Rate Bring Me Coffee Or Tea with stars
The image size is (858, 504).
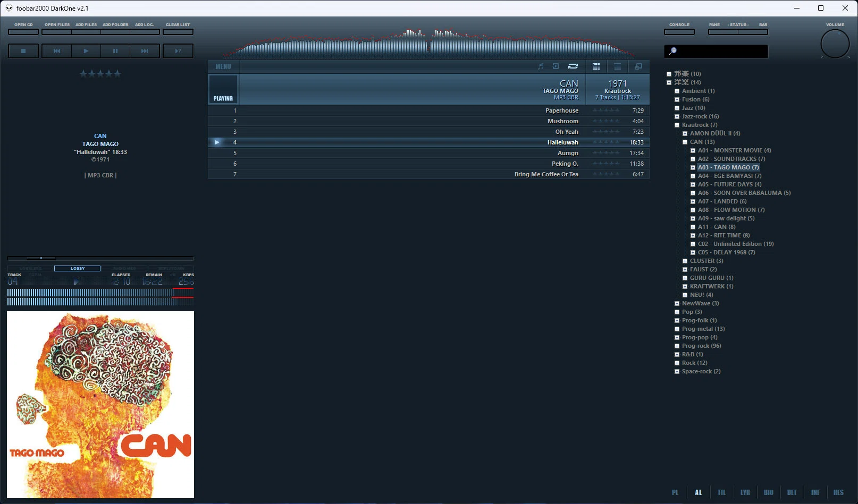pos(606,174)
